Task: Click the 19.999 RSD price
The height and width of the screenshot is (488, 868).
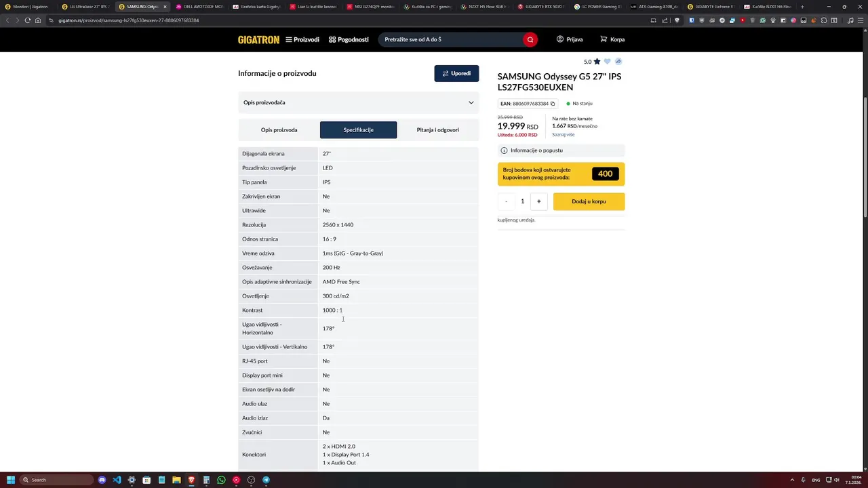Action: pyautogui.click(x=517, y=126)
